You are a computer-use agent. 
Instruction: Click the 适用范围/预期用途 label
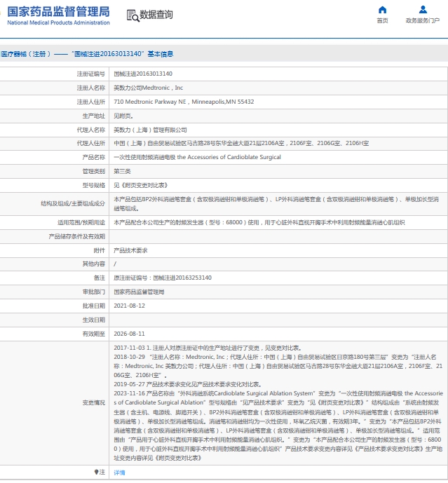(x=81, y=223)
